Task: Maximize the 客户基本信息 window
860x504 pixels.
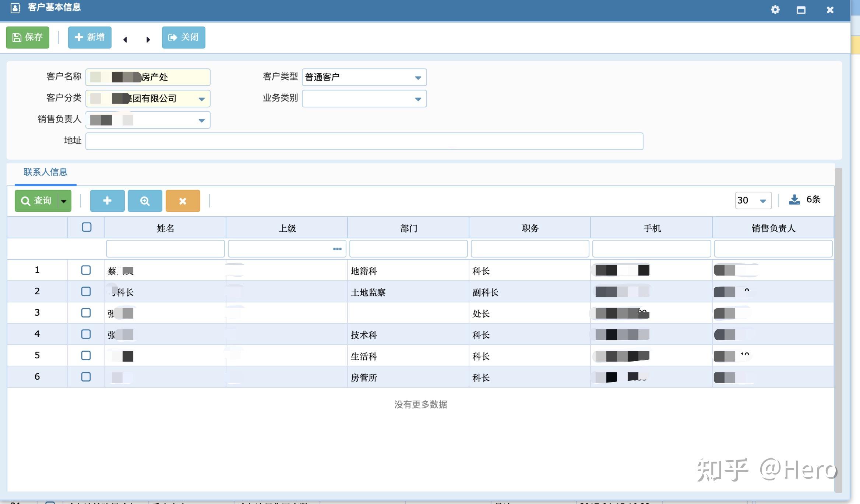Action: [x=801, y=10]
